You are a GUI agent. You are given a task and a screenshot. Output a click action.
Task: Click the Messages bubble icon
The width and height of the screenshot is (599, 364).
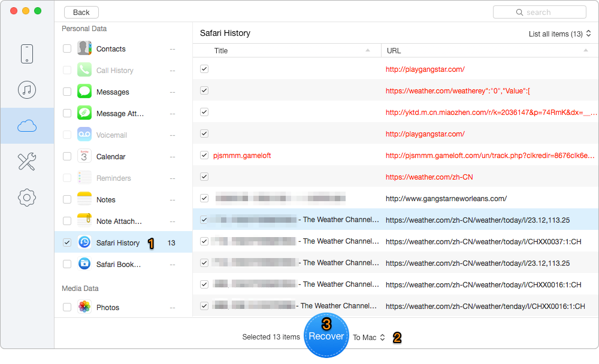pos(84,92)
